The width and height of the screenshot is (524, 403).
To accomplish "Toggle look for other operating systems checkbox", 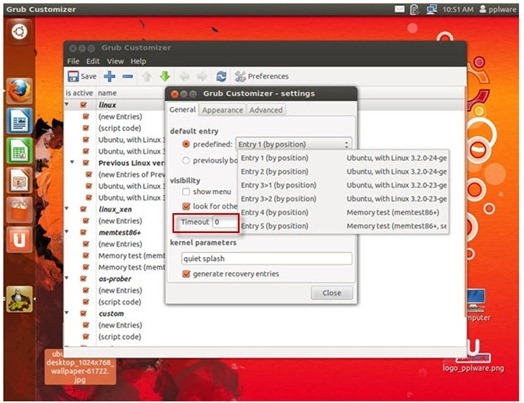I will click(186, 206).
